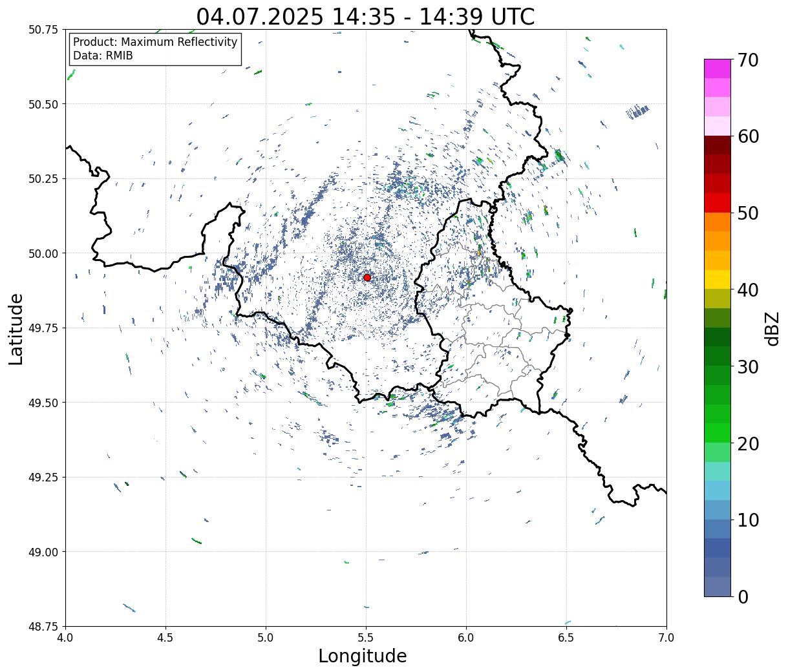Click the latitude tick label 49.50
This screenshot has height=672, width=788.
click(x=43, y=403)
